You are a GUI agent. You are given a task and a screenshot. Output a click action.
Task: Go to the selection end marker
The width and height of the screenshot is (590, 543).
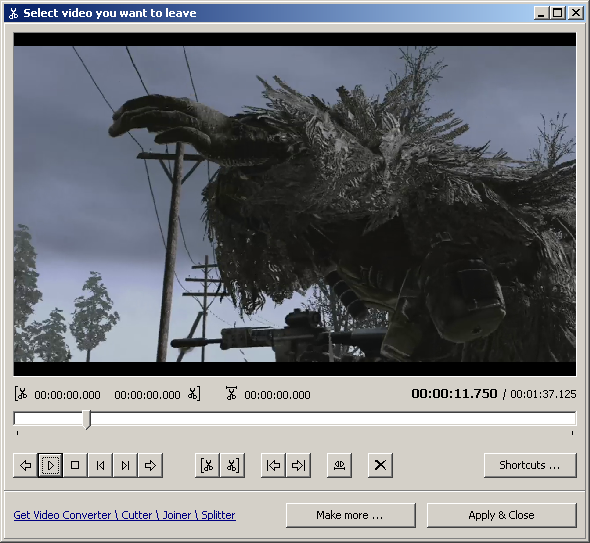pos(298,465)
